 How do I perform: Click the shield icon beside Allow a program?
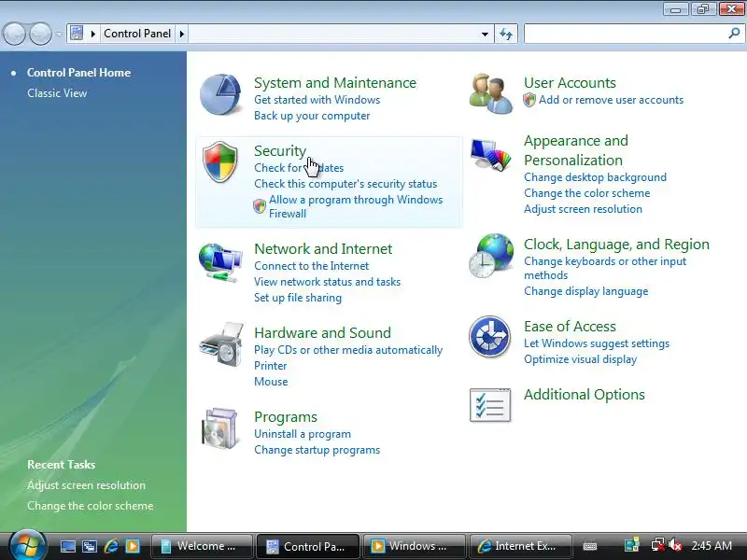(260, 206)
